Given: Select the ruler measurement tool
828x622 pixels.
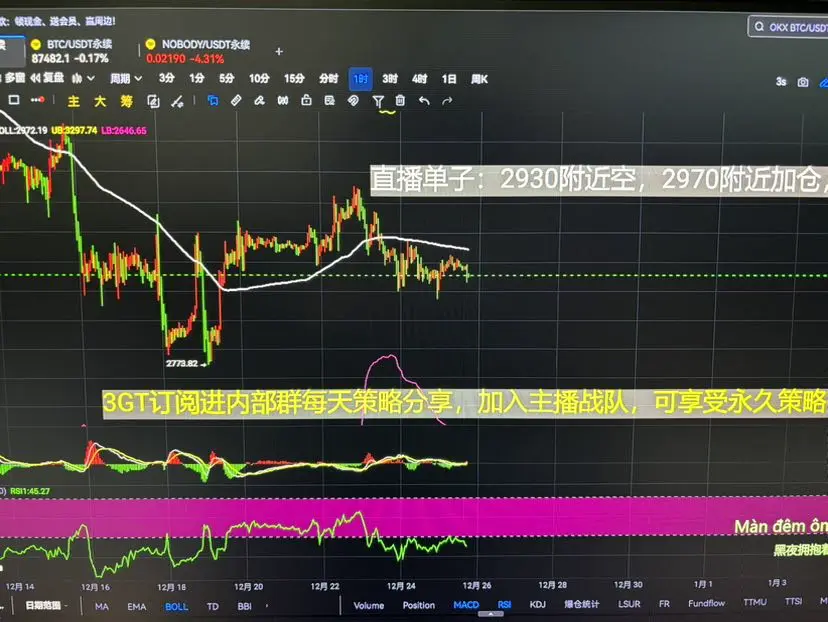Looking at the screenshot, I should click(236, 100).
